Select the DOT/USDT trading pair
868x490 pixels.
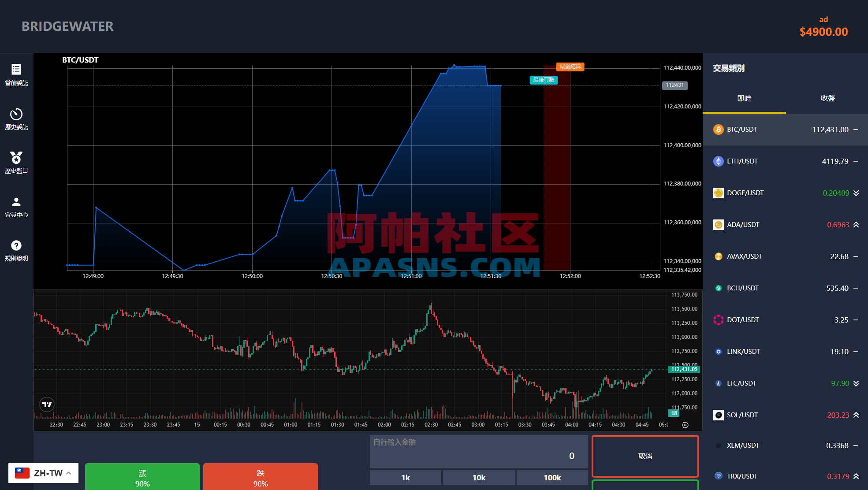785,319
